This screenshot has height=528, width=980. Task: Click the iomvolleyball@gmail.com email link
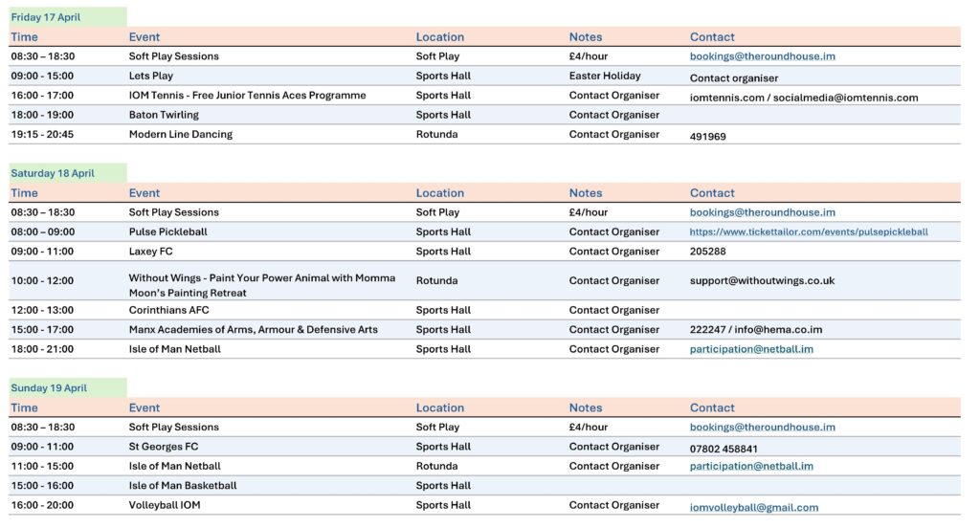(x=754, y=508)
